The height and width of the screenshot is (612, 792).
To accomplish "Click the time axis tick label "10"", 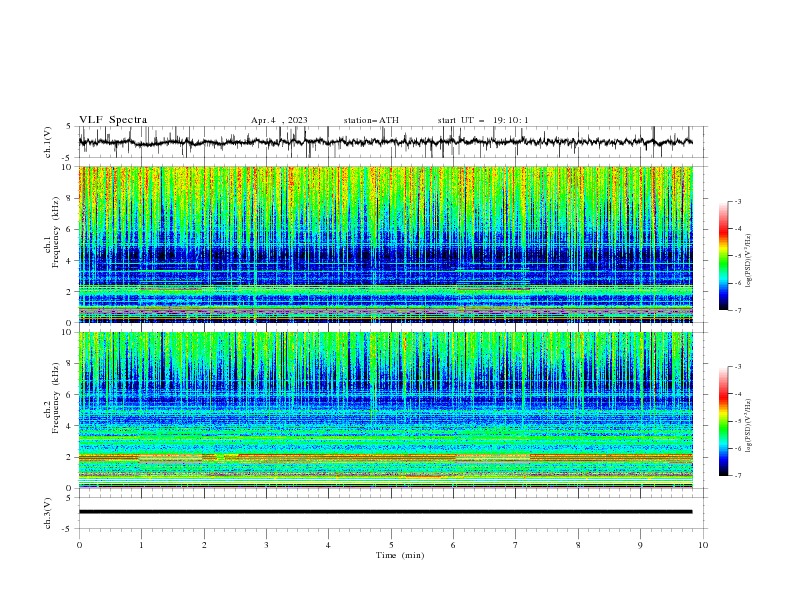I will click(703, 545).
